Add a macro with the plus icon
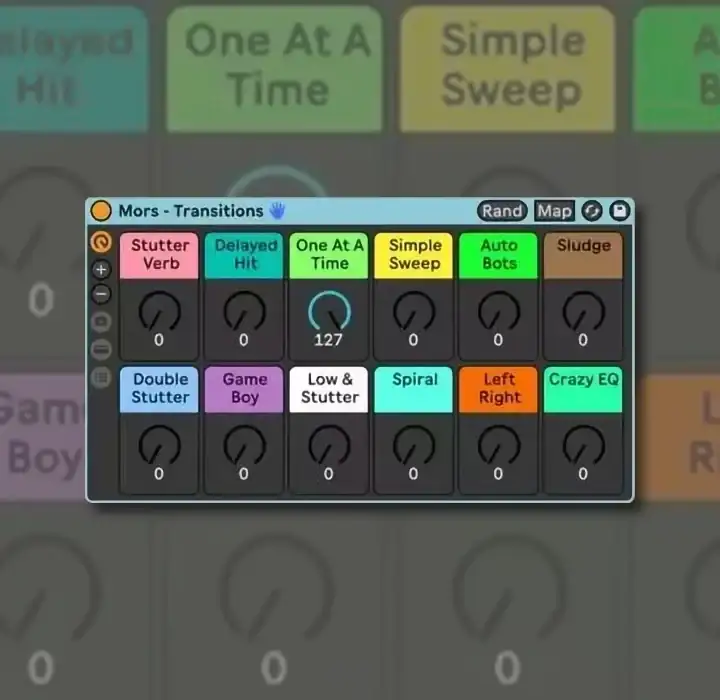 point(101,270)
